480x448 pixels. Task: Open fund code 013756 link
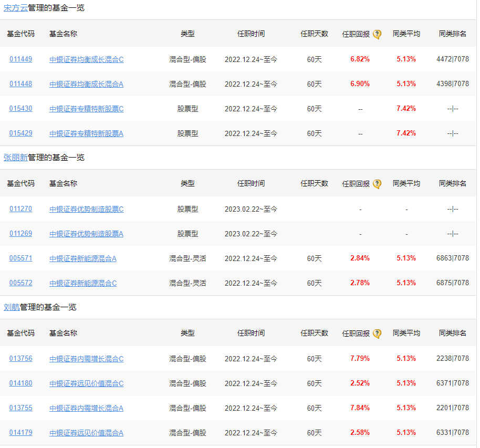tap(21, 359)
